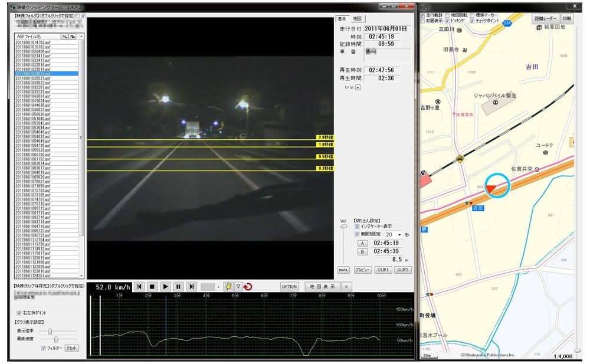Screen dimensions: 590x364
Task: Open the playback speed dropdown
Action: [218, 287]
